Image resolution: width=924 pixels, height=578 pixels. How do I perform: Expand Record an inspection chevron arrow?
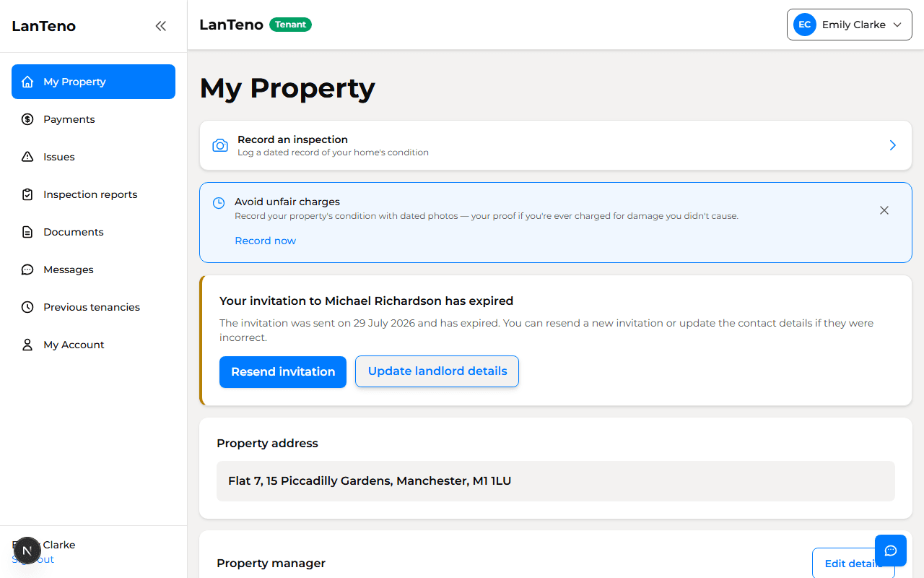[x=893, y=145]
